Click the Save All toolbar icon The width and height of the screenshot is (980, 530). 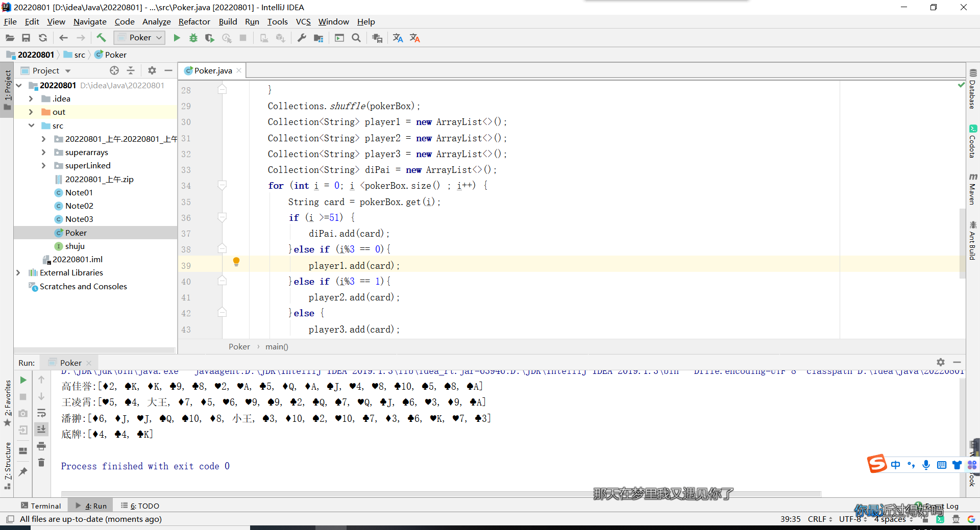point(26,38)
